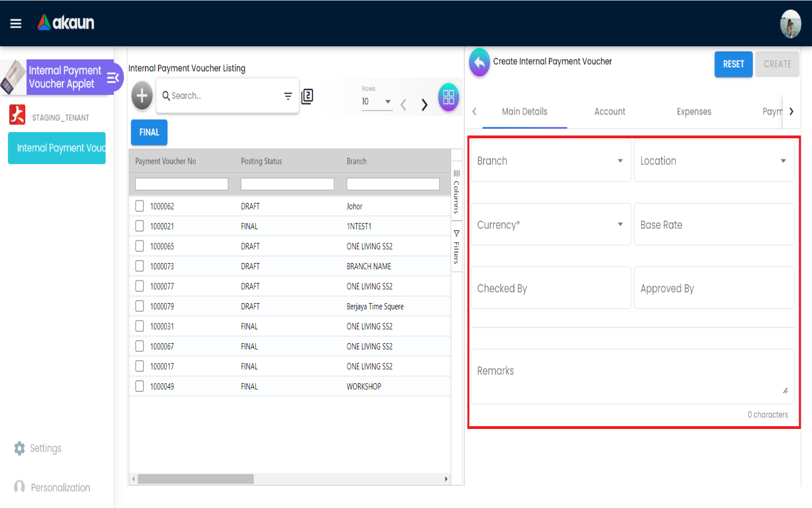This screenshot has width=812, height=508.
Task: Click the back arrow beside Create Internal Payment Voucher
Action: (x=479, y=63)
